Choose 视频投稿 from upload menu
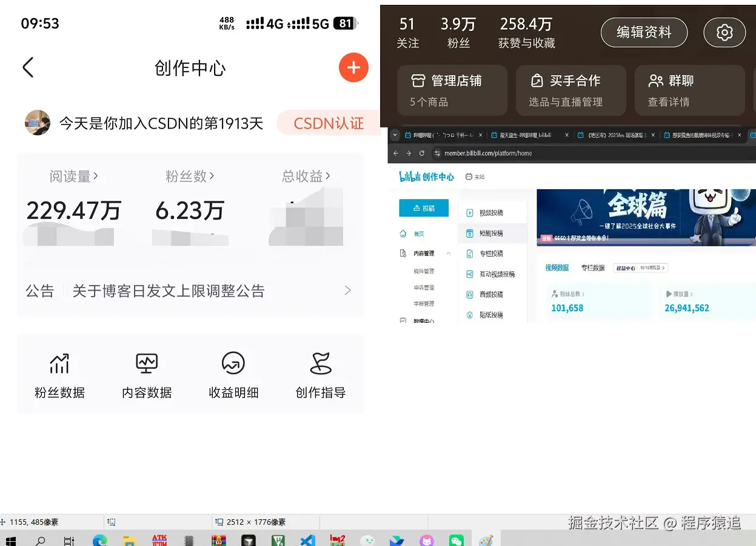The width and height of the screenshot is (756, 546). tap(492, 213)
